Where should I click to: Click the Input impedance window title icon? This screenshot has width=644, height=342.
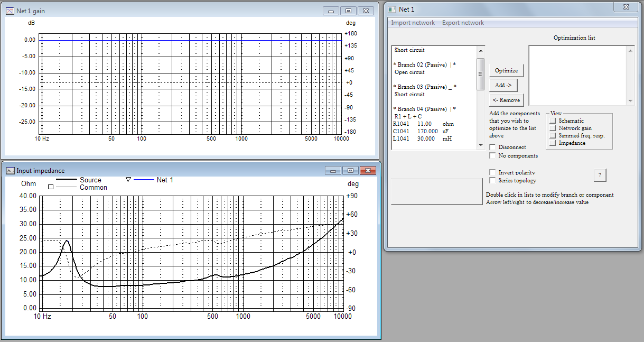(10, 170)
